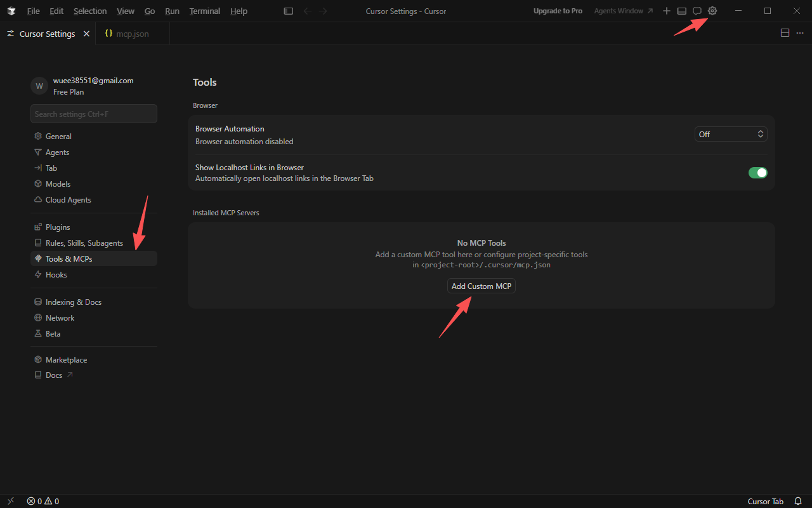This screenshot has height=508, width=812.
Task: Open Indexing & Docs section
Action: [x=94, y=302]
